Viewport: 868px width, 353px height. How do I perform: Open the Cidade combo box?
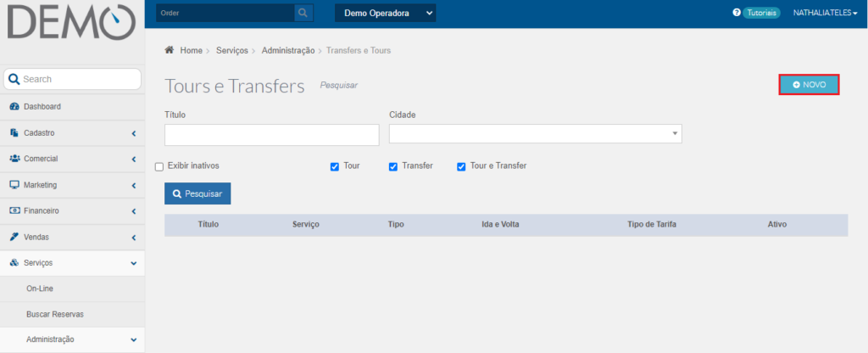(536, 133)
